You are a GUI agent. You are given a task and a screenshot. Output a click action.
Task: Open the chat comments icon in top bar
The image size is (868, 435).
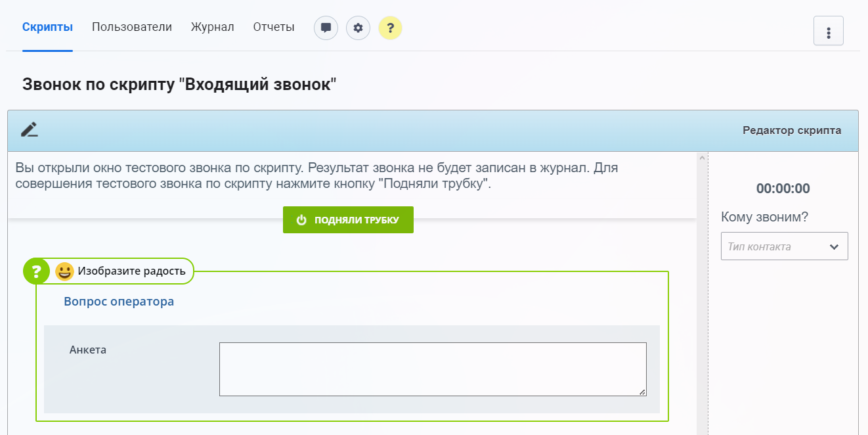tap(326, 28)
